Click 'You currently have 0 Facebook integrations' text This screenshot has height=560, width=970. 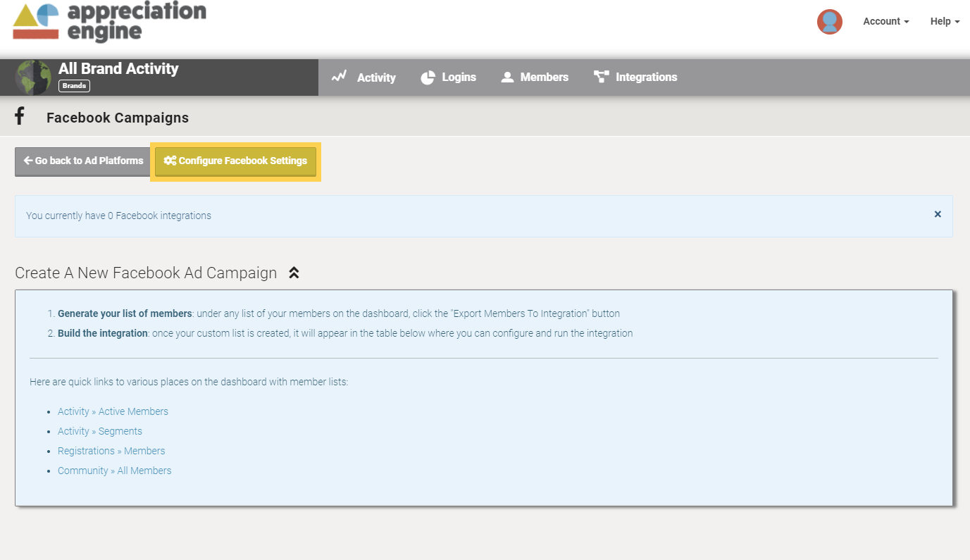pyautogui.click(x=118, y=216)
